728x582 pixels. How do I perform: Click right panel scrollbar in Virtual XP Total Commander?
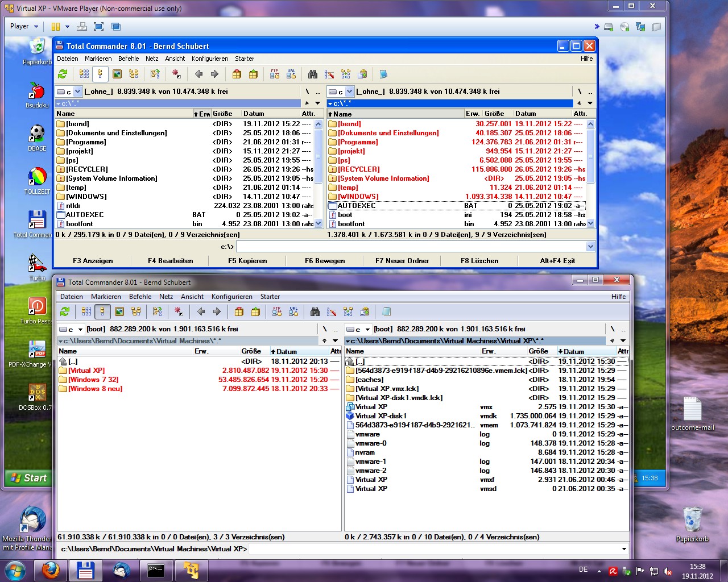coord(590,173)
